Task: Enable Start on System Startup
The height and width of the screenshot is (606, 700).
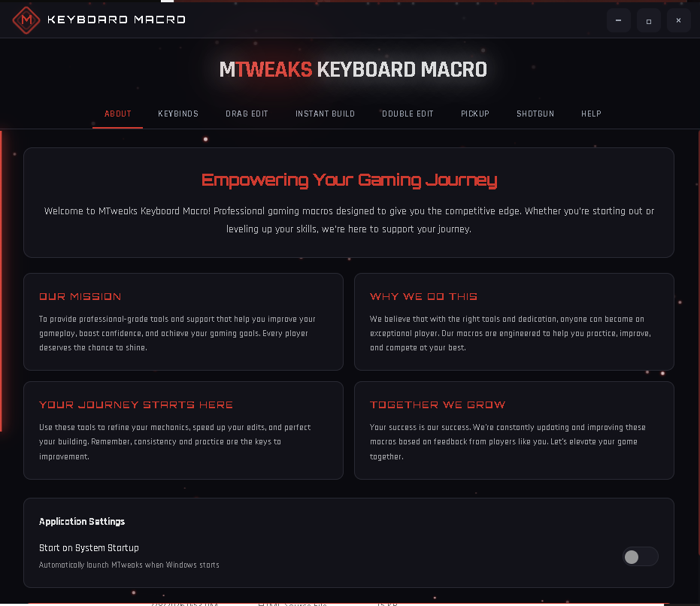Action: (x=641, y=556)
